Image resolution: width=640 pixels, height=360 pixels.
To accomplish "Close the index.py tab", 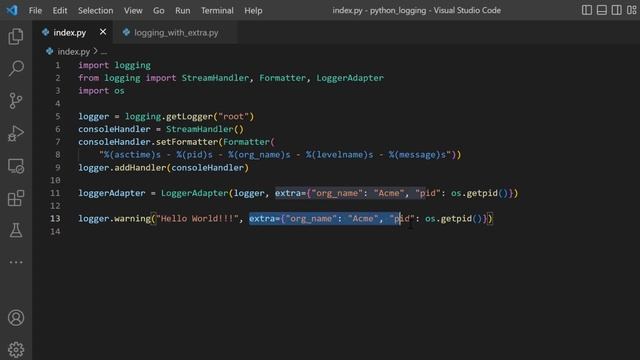I will point(103,32).
